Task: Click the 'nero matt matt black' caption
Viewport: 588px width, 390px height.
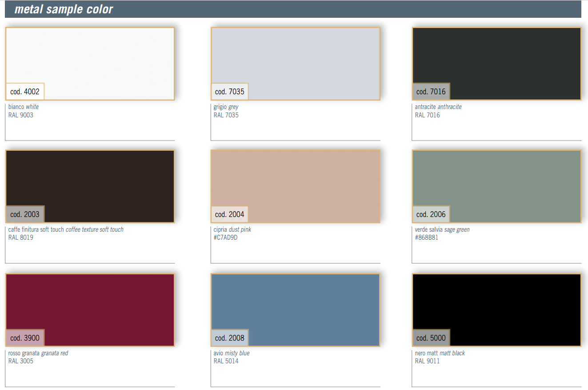Action: [x=440, y=353]
